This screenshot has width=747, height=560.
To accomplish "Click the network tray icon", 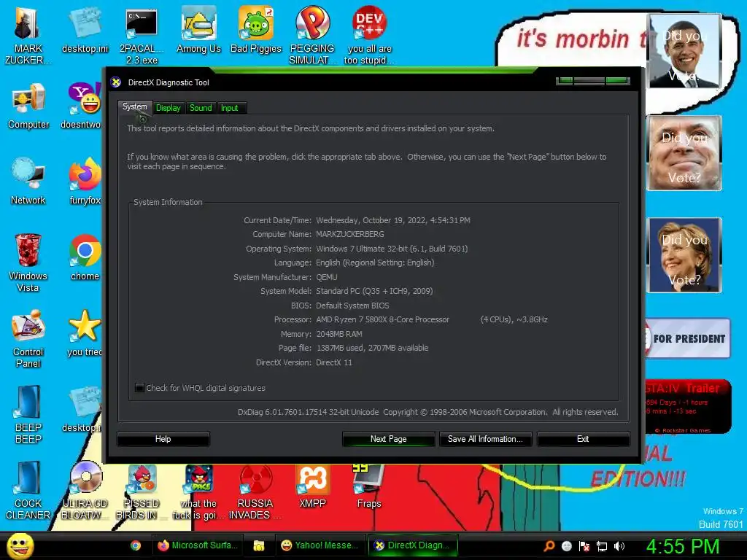I will [x=602, y=546].
